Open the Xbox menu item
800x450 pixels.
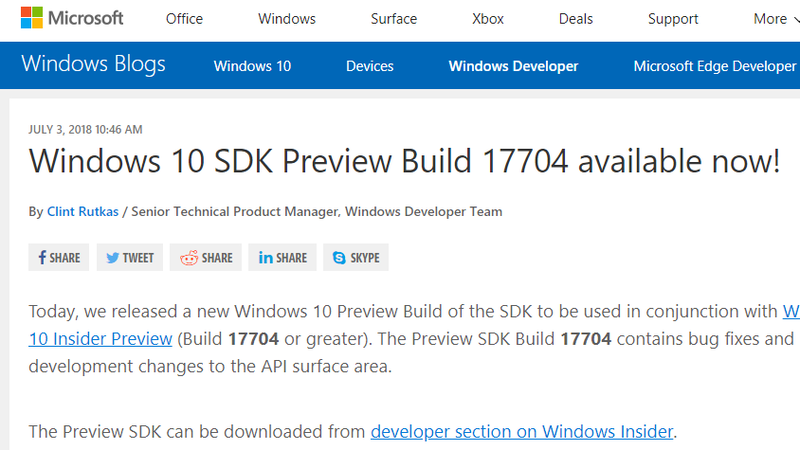[x=488, y=19]
